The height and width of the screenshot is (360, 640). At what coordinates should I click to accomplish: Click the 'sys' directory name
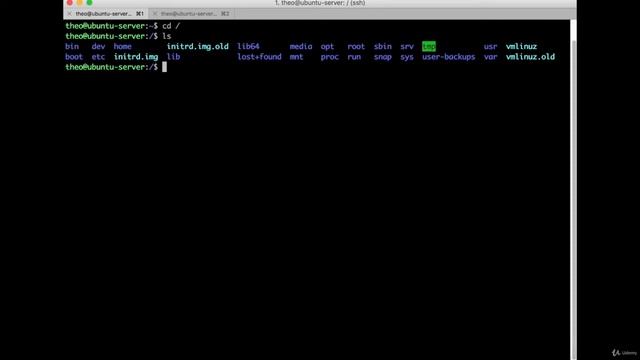[x=407, y=57]
